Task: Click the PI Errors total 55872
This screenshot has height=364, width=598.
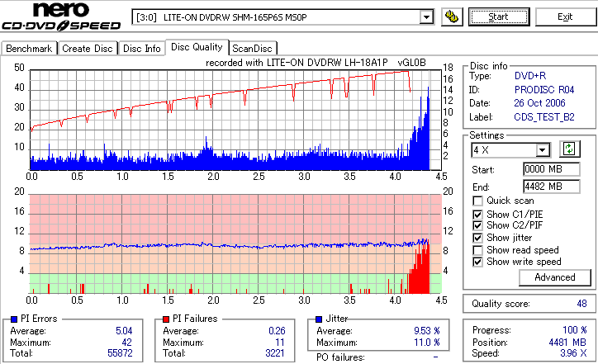Action: pyautogui.click(x=120, y=353)
